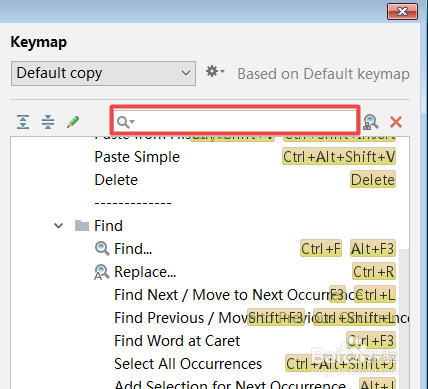Select the Replace... action
Image resolution: width=428 pixels, height=389 pixels.
(145, 272)
